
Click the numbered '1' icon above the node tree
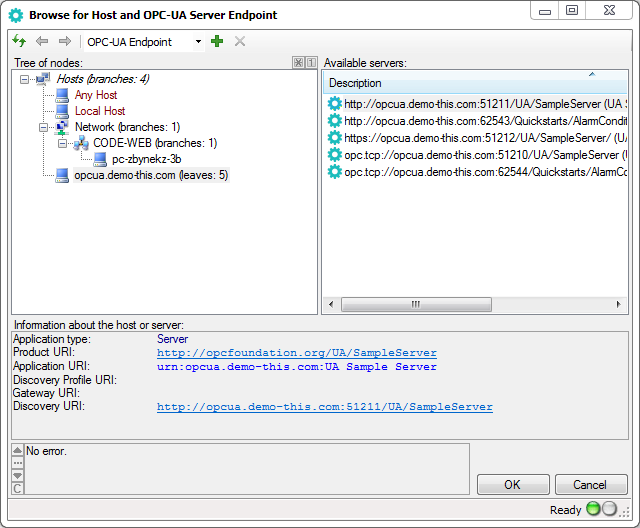click(x=311, y=63)
